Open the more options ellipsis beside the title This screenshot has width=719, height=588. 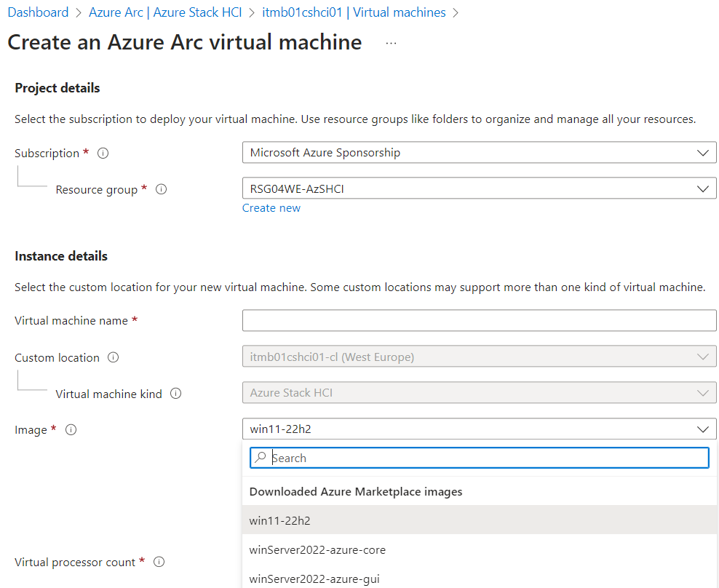[391, 43]
